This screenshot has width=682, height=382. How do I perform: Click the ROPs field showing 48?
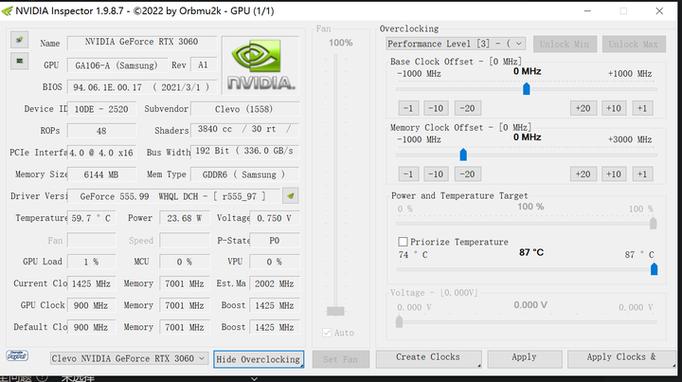point(101,131)
